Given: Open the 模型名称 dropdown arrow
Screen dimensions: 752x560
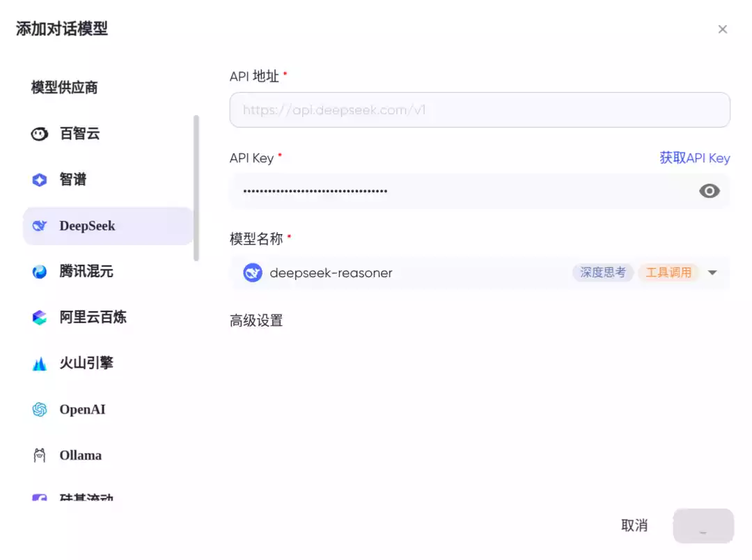Looking at the screenshot, I should (x=712, y=272).
